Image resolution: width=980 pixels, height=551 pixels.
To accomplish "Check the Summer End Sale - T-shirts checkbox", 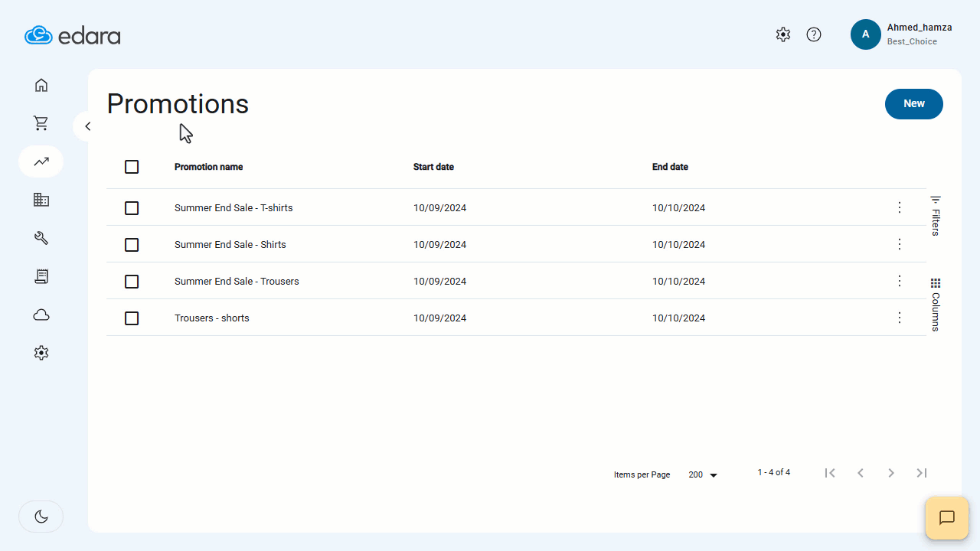I will click(132, 208).
